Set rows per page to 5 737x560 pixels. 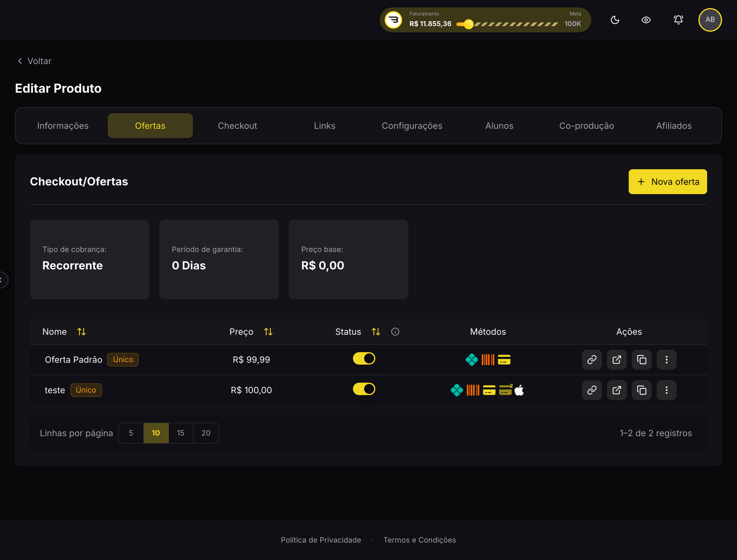(131, 433)
